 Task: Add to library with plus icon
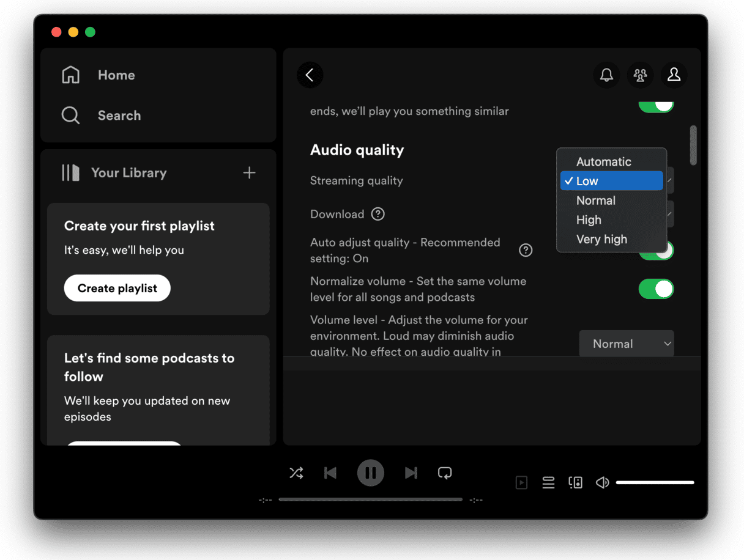pos(249,173)
